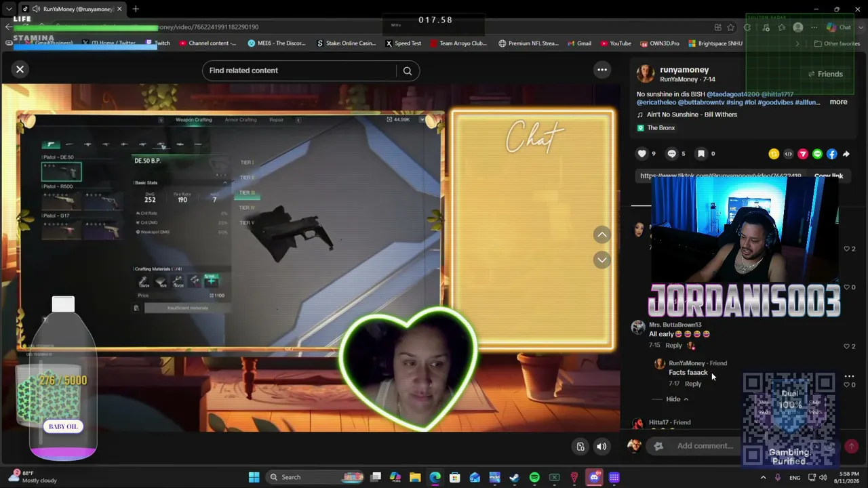Image resolution: width=868 pixels, height=488 pixels.
Task: Share the video via the green Line icon
Action: [817, 154]
